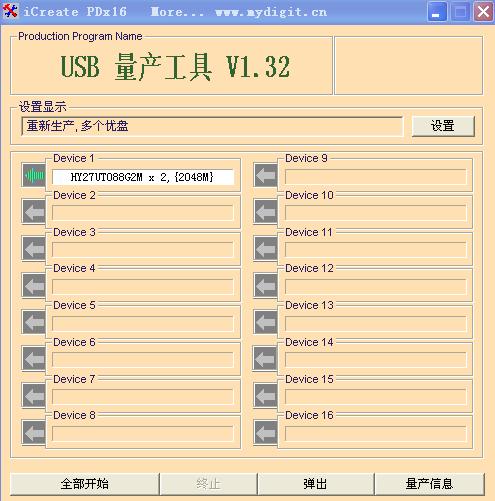Click the Device 7 arrow icon
Viewport: 495px width, 501px height.
34,395
